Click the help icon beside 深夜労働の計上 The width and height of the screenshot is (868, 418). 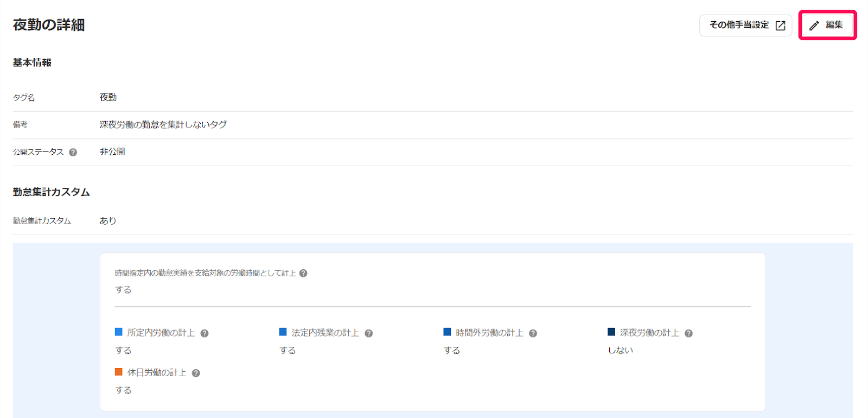(688, 333)
